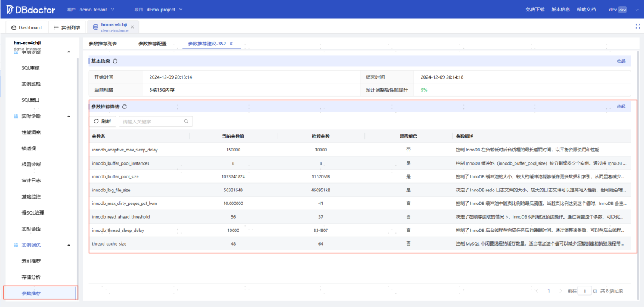Viewport: 644px width, 307px height.
Task: Collapse the 实时诊断 group
Action: (x=69, y=116)
